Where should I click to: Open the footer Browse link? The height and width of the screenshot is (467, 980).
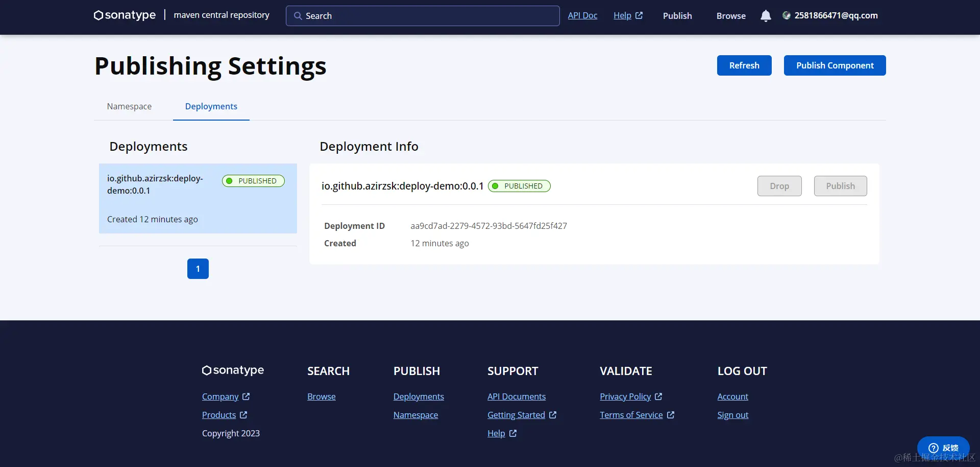coord(322,396)
